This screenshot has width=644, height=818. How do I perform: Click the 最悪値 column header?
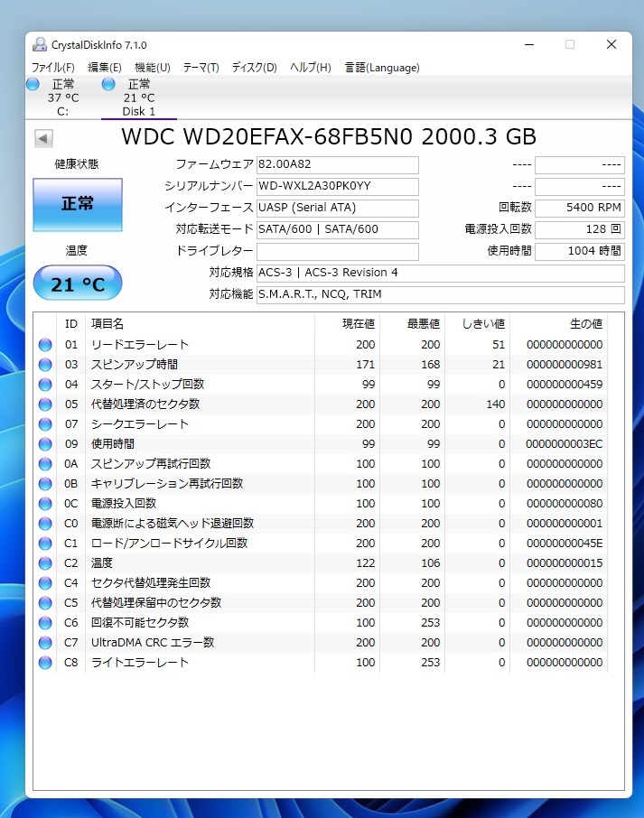[412, 324]
